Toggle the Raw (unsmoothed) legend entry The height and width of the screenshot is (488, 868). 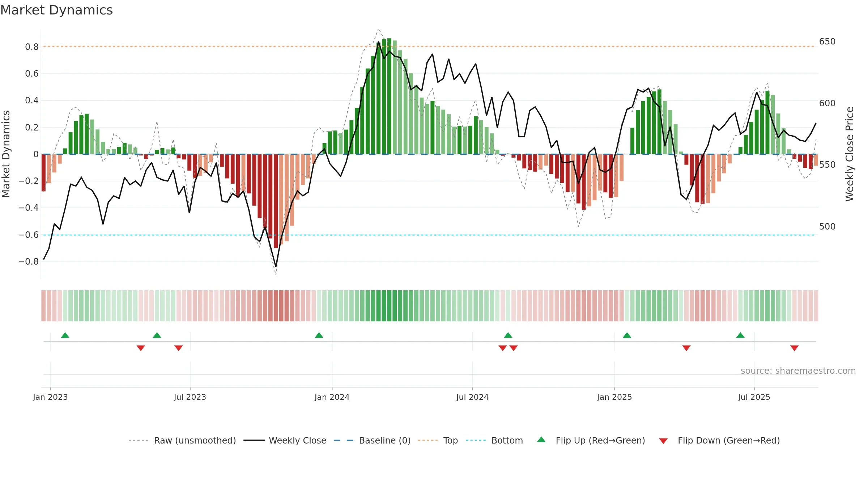click(x=182, y=440)
